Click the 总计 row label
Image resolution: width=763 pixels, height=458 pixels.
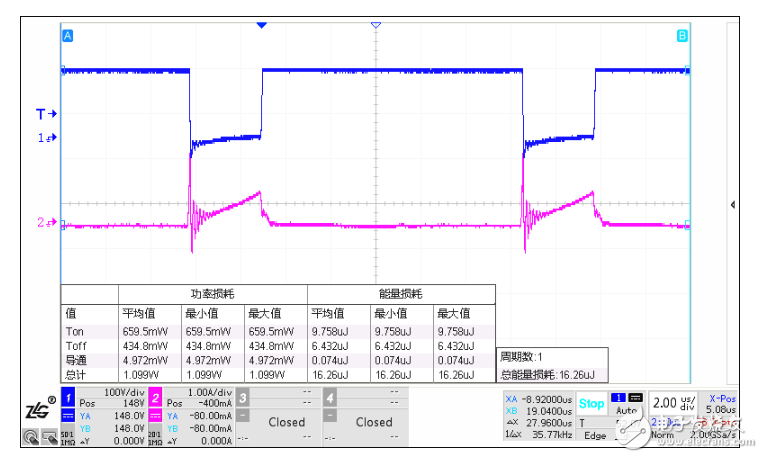[76, 375]
